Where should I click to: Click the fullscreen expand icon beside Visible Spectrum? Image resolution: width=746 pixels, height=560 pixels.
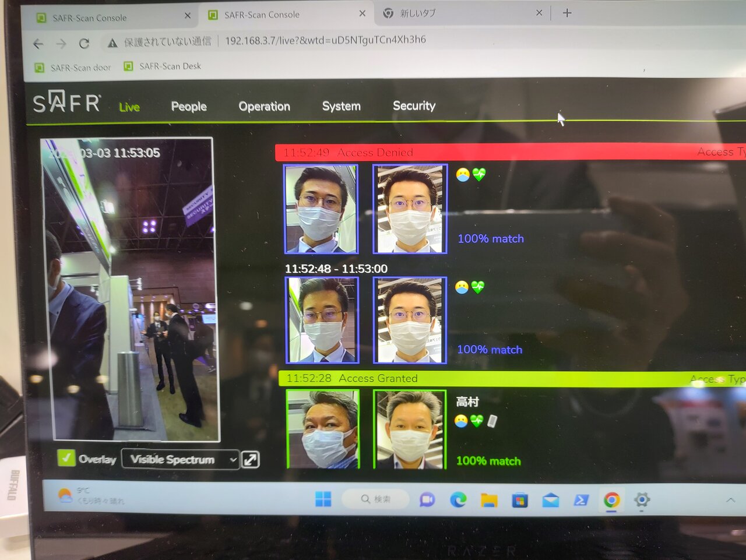(x=250, y=460)
